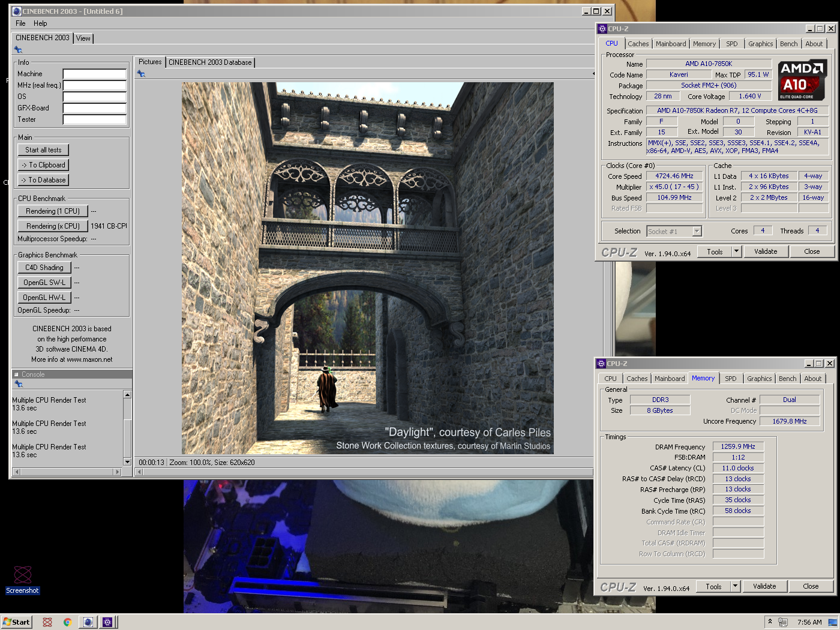
Task: Click the To Database button
Action: pyautogui.click(x=43, y=180)
